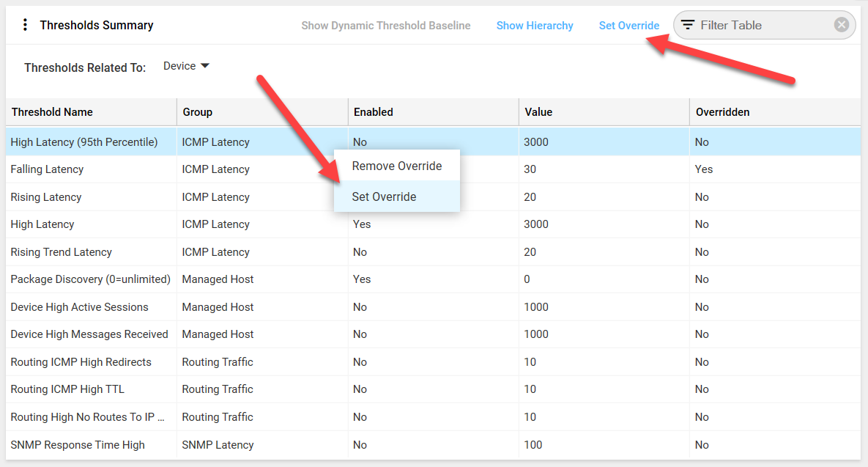Click the filter icon in Filter Table field

pyautogui.click(x=687, y=24)
